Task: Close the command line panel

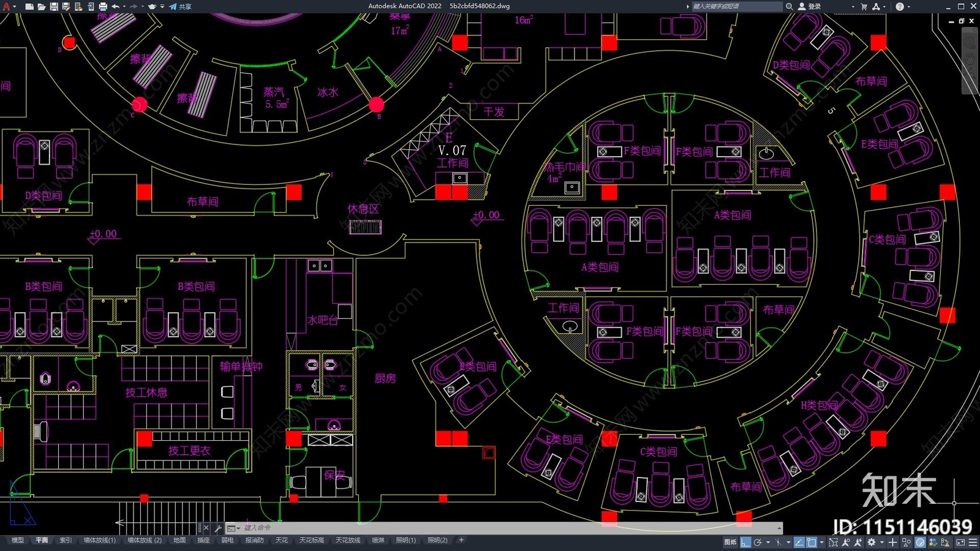Action: (x=206, y=528)
